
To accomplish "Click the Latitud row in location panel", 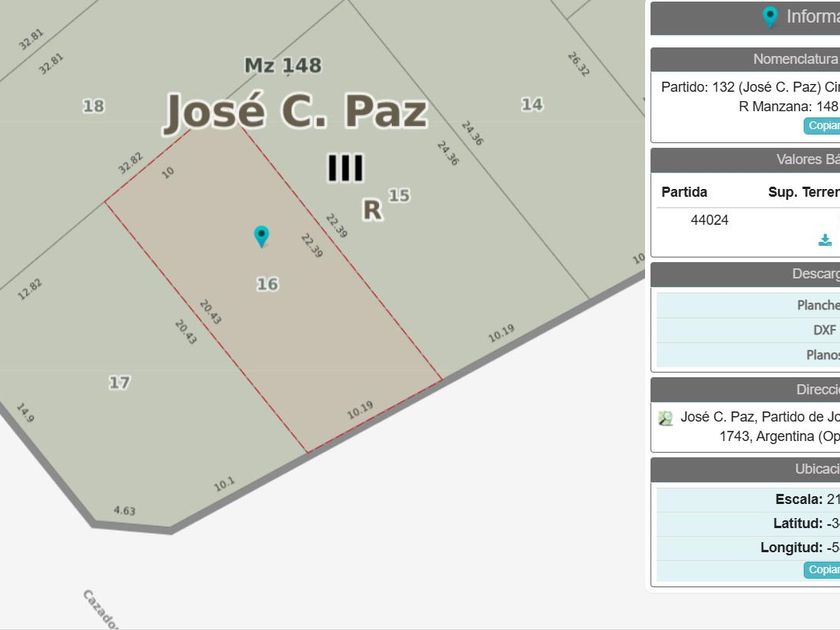I will click(748, 524).
